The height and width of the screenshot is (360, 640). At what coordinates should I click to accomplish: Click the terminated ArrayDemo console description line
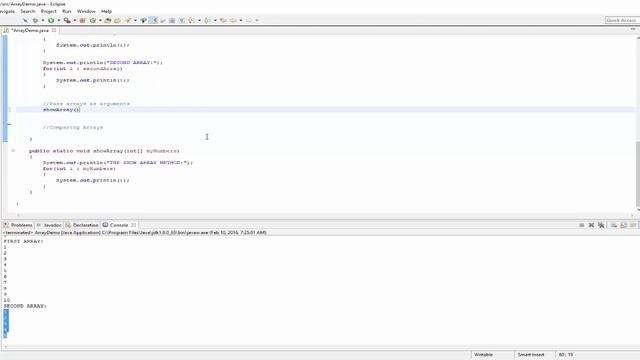(x=135, y=232)
